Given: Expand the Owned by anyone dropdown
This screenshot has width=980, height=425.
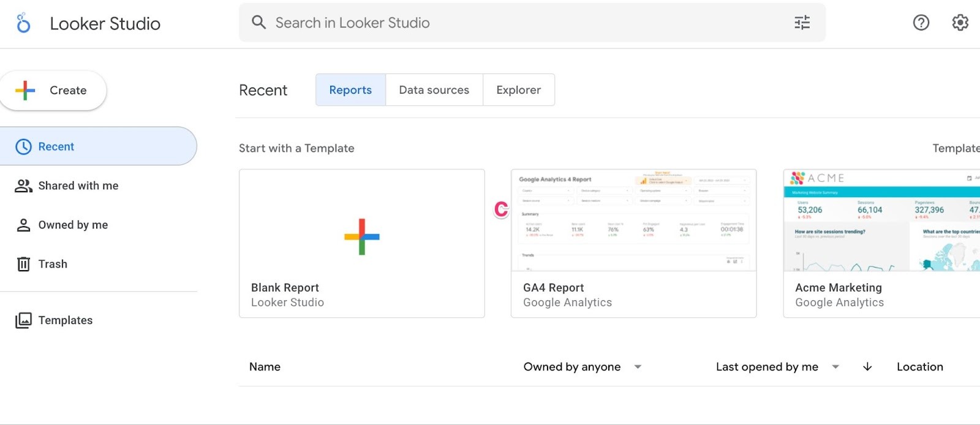Looking at the screenshot, I should pyautogui.click(x=582, y=367).
